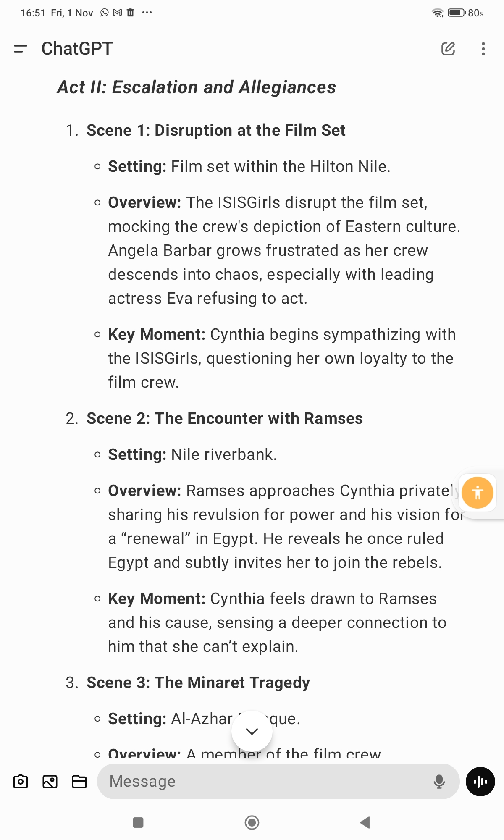Tap Scene 2: The Encounter with Ramses heading
Viewport: 504px width, 840px height.
click(225, 418)
